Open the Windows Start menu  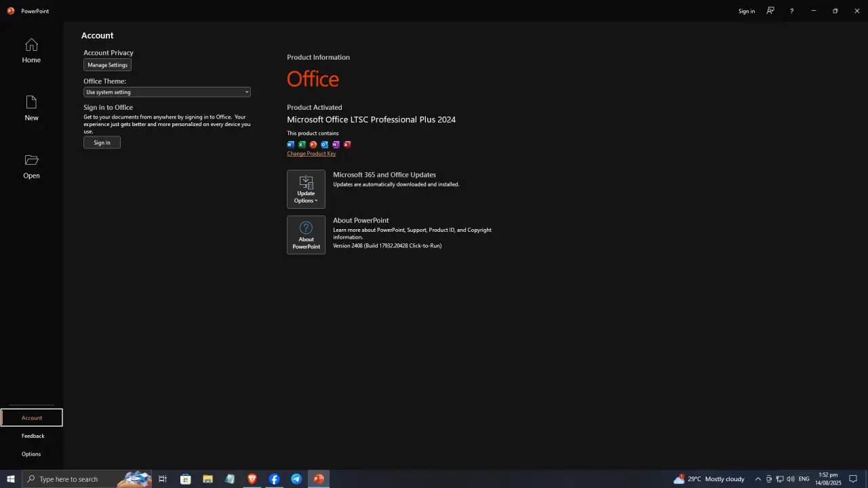[x=11, y=479]
